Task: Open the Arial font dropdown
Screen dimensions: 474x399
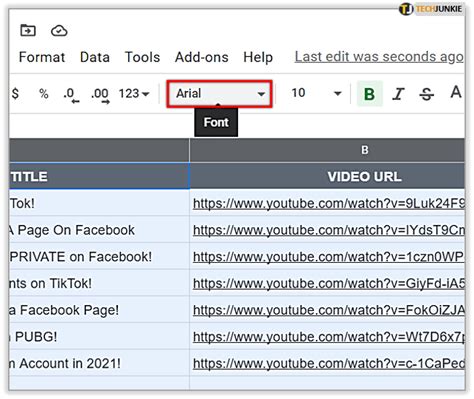Action: (x=220, y=94)
